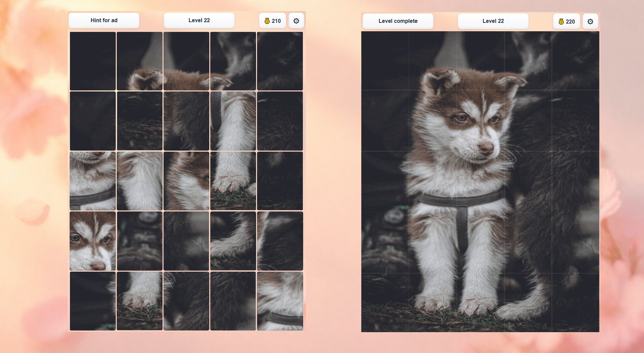Click the Hint for ad button

coord(104,20)
